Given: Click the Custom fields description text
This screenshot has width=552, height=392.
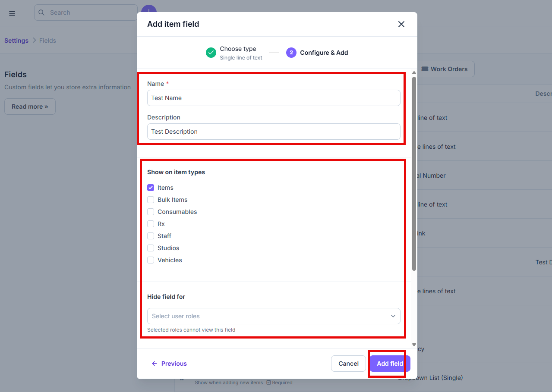Looking at the screenshot, I should 67,87.
